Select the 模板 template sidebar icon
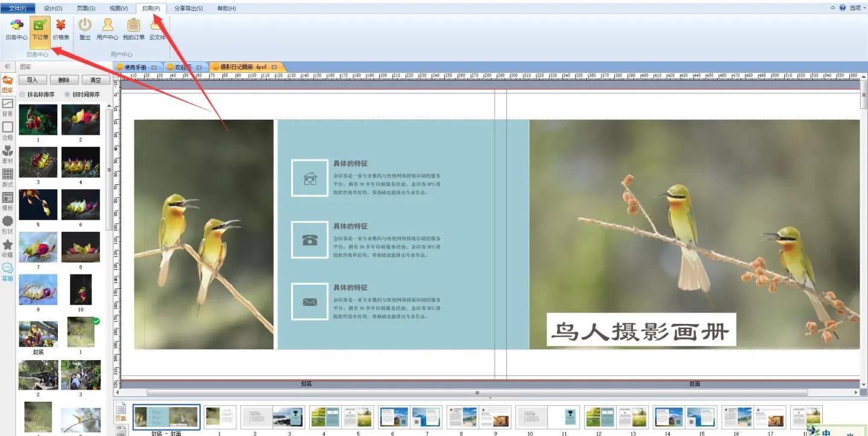The width and height of the screenshot is (868, 436). [8, 202]
